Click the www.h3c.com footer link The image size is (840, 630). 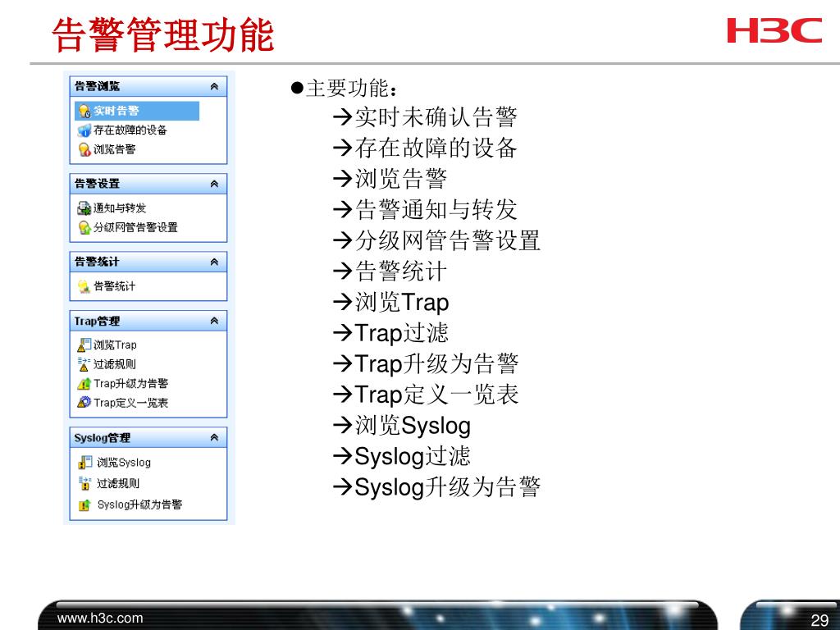(x=100, y=619)
